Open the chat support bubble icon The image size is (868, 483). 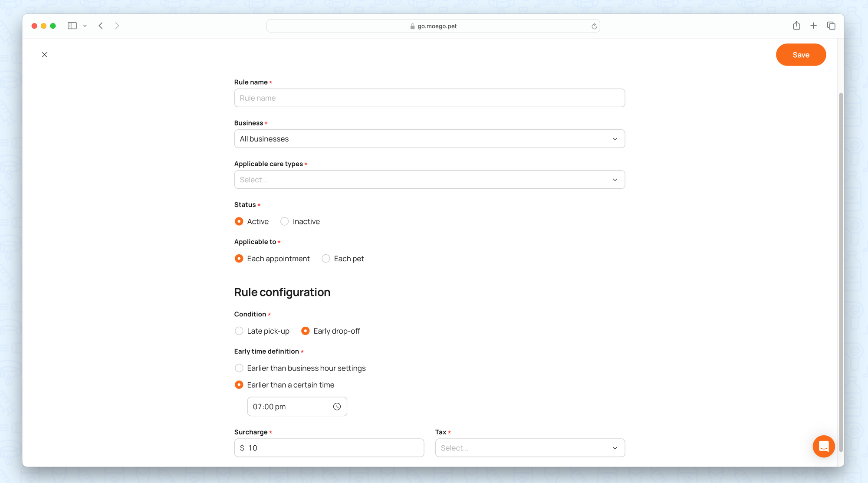pos(823,446)
